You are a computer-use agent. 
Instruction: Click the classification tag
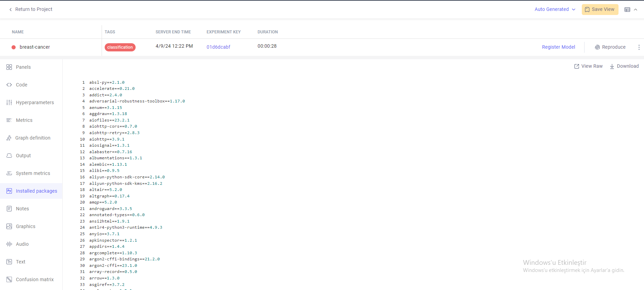(120, 47)
